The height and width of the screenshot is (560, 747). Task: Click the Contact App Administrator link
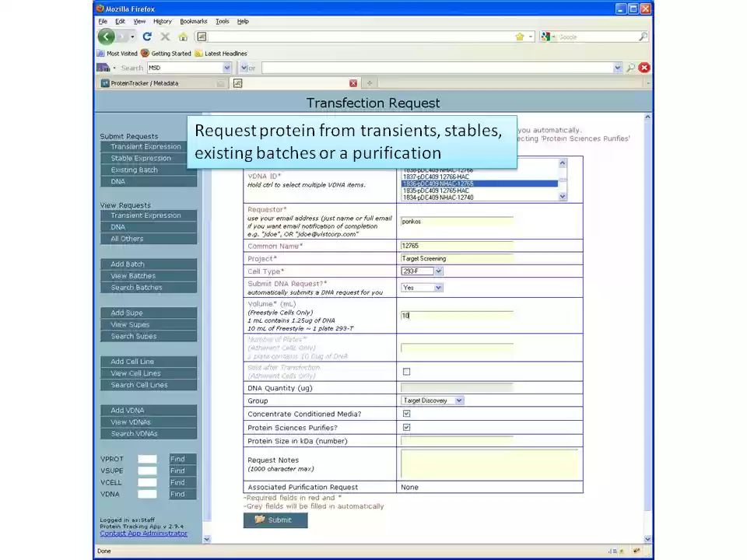[144, 533]
